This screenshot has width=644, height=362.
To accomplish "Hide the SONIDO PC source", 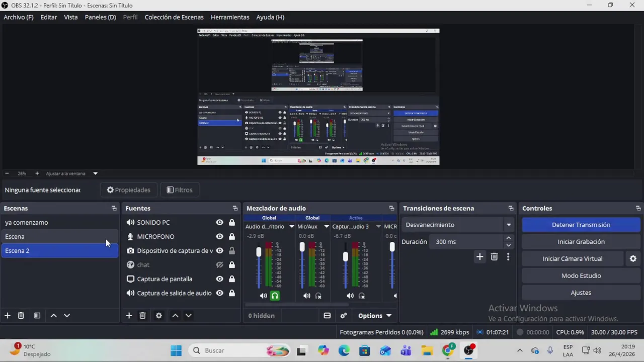I will (x=219, y=222).
